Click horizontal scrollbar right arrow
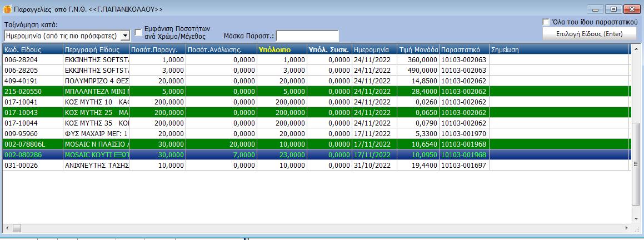Screen dimensions: 644x240 [x=626, y=227]
